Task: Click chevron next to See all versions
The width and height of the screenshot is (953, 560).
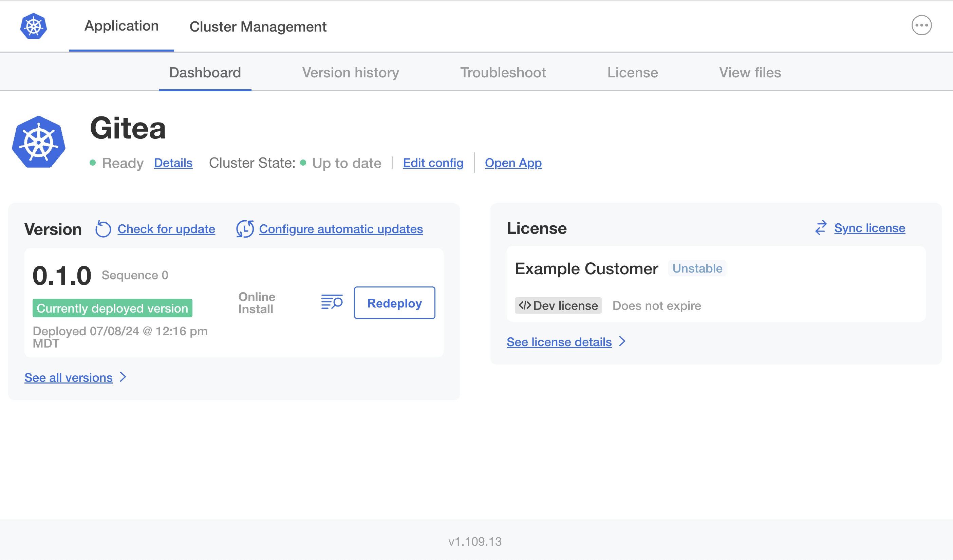Action: [x=123, y=377]
